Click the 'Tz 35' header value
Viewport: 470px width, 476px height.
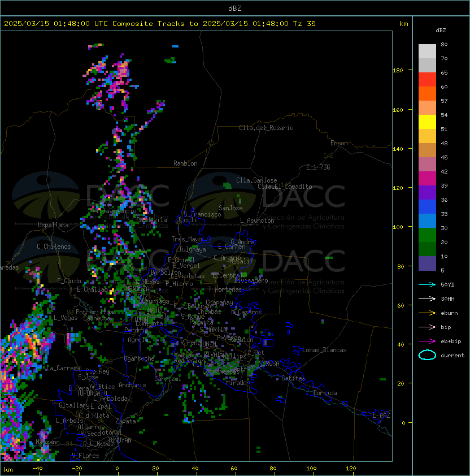(304, 24)
